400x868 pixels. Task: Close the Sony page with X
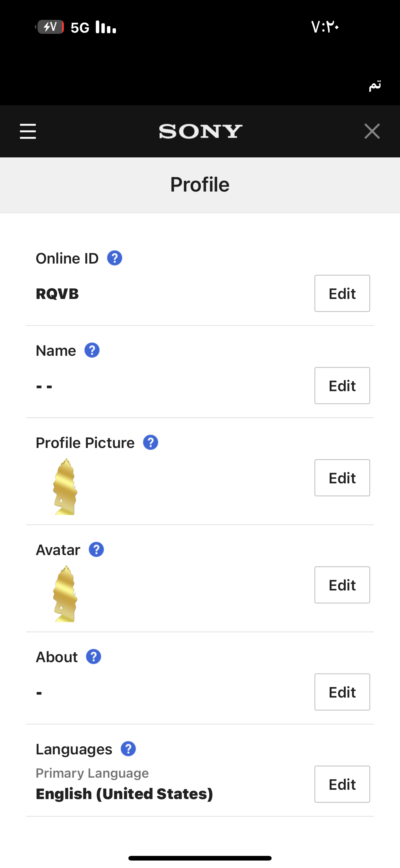tap(372, 131)
